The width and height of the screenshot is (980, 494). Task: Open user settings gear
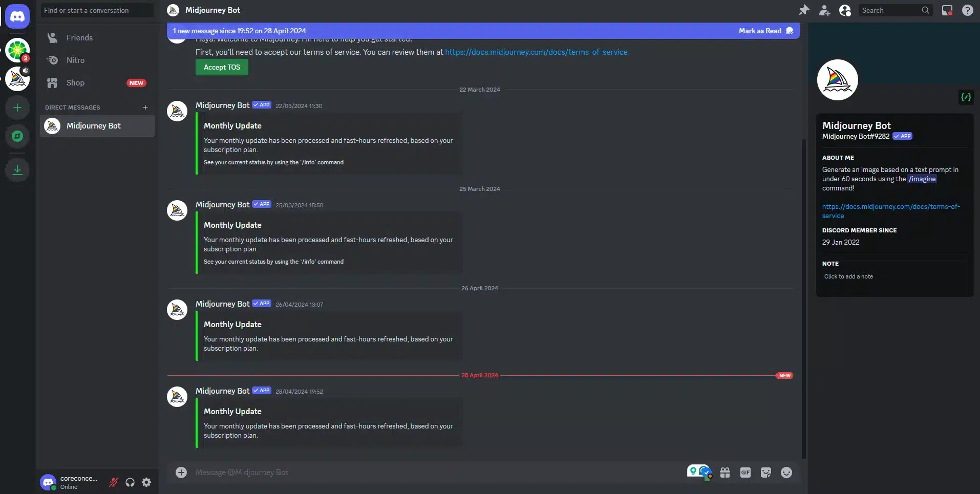pos(146,482)
